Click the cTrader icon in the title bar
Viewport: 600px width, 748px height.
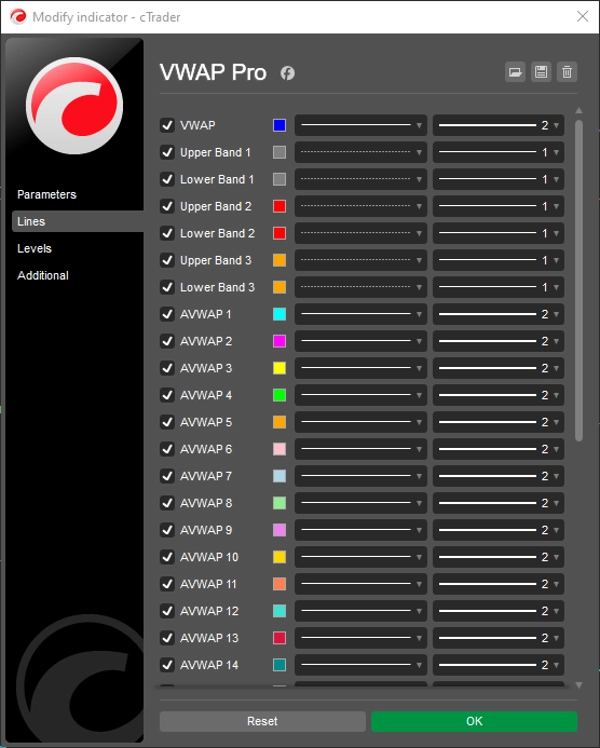click(16, 17)
